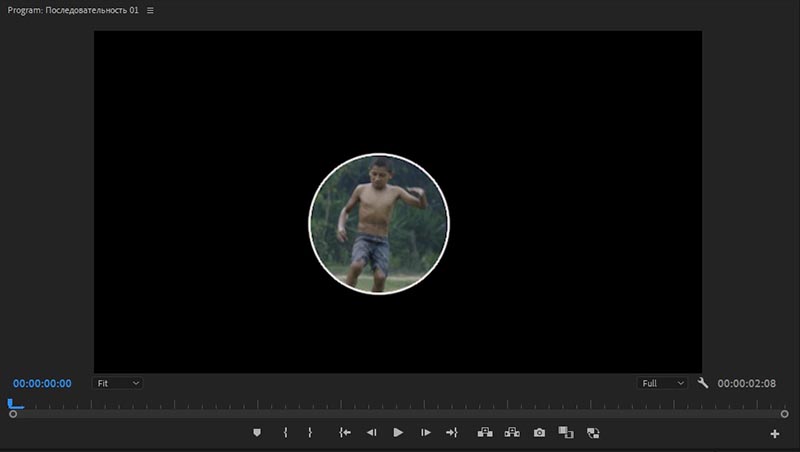Viewport: 800px width, 452px height.
Task: Toggle Comparison View icon
Action: 565,433
